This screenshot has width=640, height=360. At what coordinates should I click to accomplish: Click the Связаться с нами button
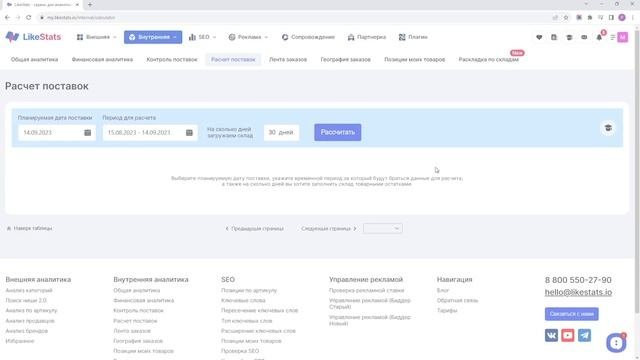tap(571, 314)
